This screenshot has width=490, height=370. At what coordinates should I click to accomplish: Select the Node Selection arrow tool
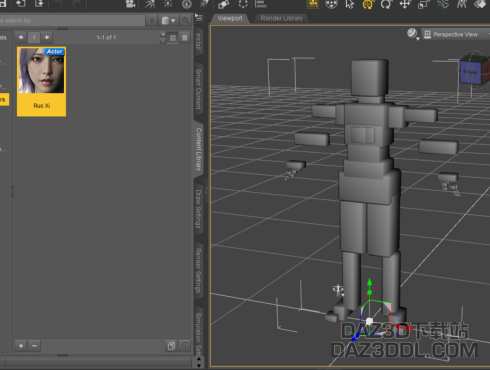point(349,4)
